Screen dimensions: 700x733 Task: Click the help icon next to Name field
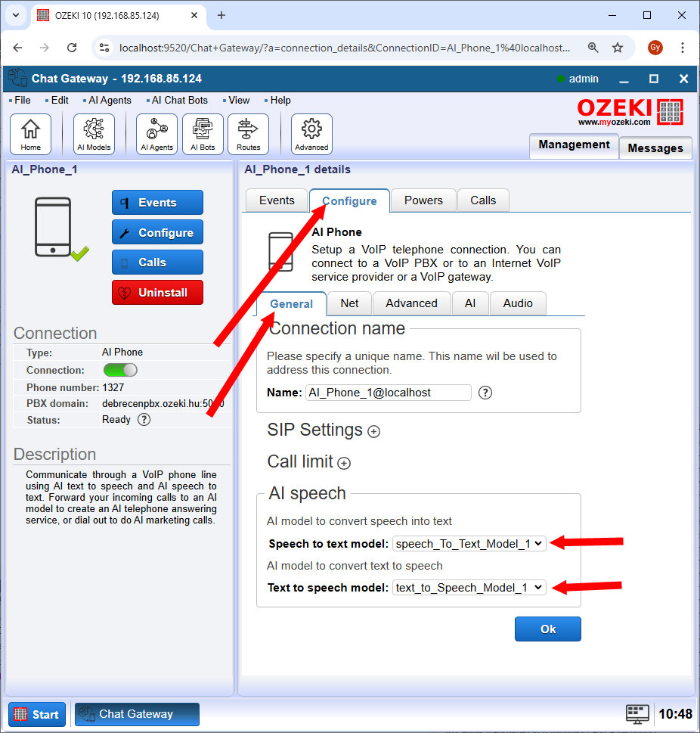click(485, 393)
